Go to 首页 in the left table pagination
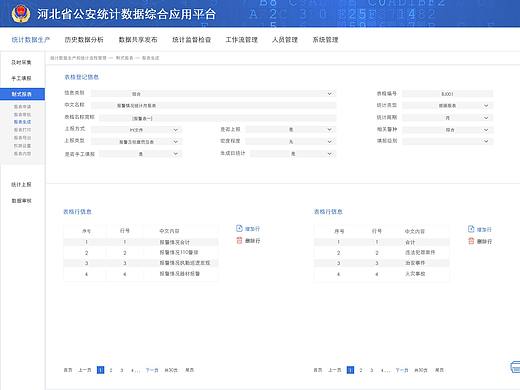This screenshot has height=390, width=520. click(x=68, y=370)
